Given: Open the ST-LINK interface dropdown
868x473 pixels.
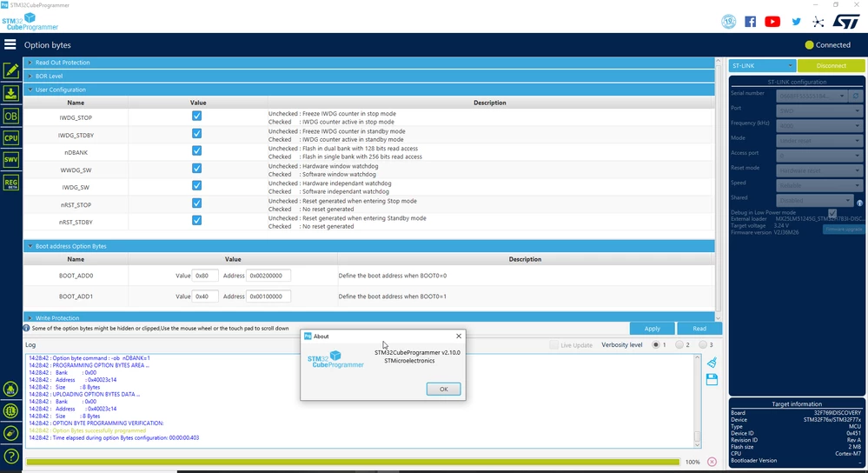Looking at the screenshot, I should point(762,65).
